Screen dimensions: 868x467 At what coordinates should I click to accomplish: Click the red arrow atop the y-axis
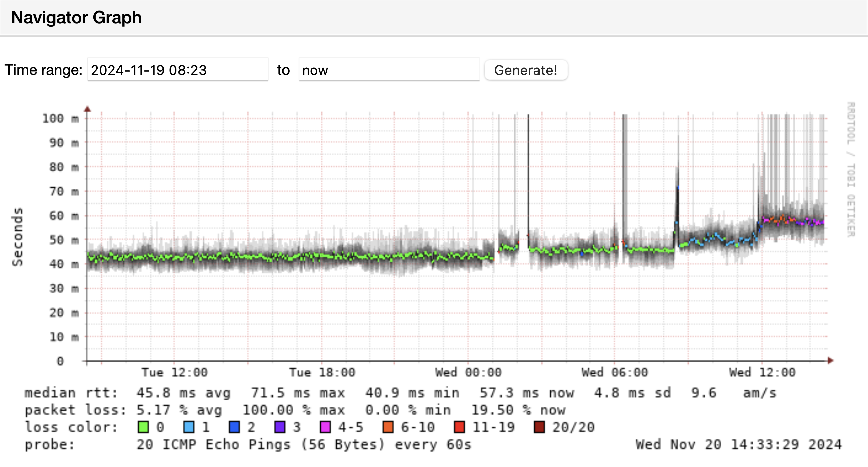tap(87, 109)
